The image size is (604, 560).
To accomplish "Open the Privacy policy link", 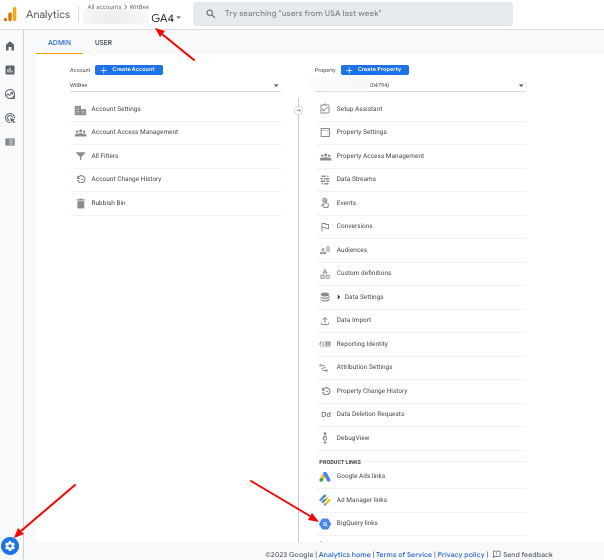I will click(x=461, y=555).
